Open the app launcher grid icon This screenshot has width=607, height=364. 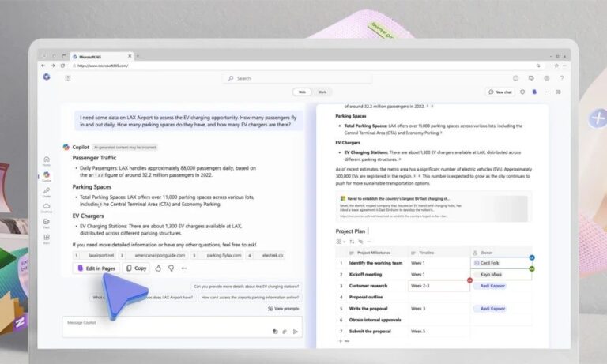tap(68, 78)
